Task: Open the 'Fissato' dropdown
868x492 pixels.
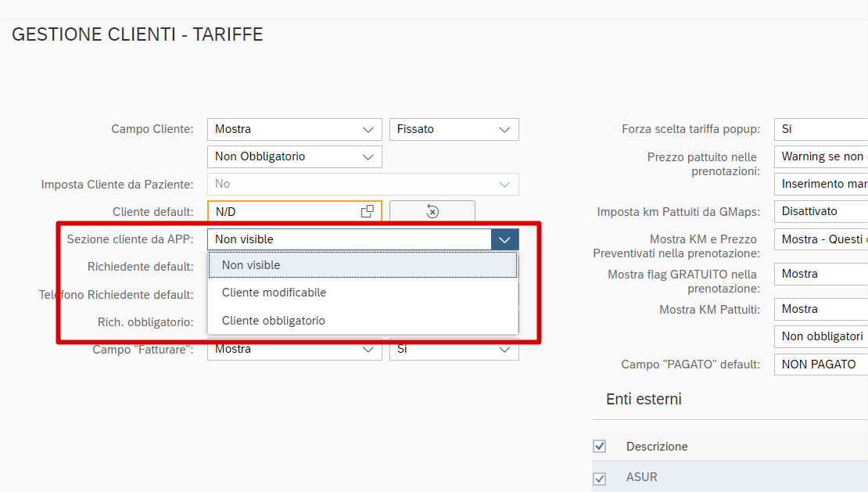Action: (x=504, y=129)
